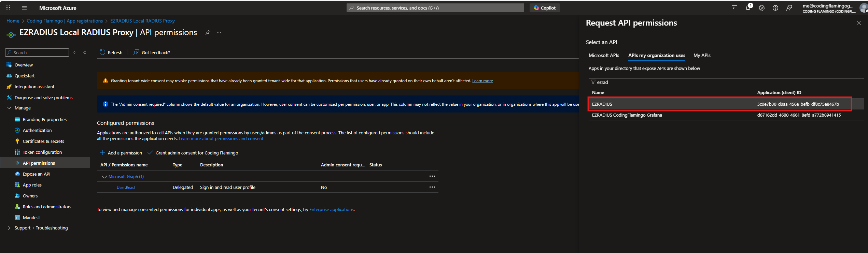This screenshot has width=868, height=253.
Task: Click the global search resources field
Action: tap(435, 8)
